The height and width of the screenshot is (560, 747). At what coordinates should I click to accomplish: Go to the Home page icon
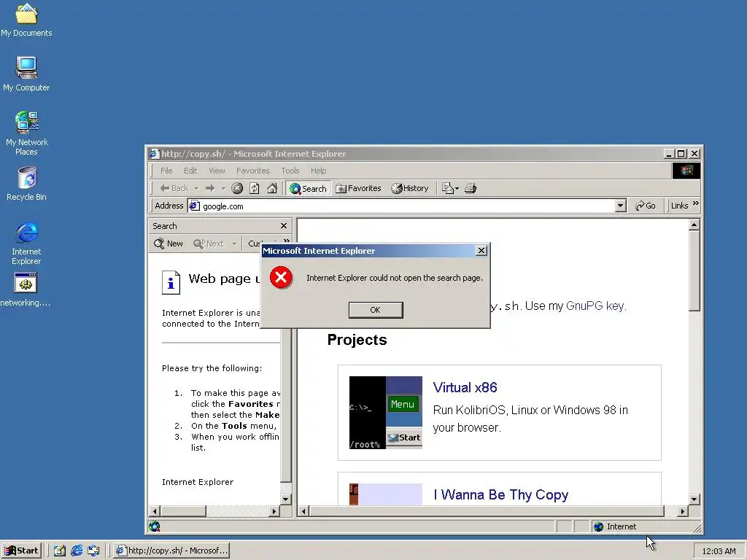(272, 188)
